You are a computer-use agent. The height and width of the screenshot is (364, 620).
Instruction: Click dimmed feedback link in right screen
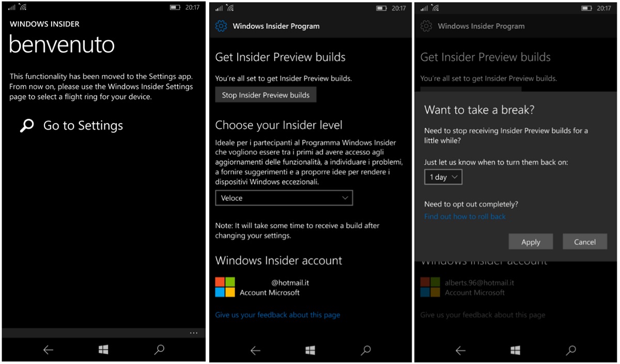(483, 315)
